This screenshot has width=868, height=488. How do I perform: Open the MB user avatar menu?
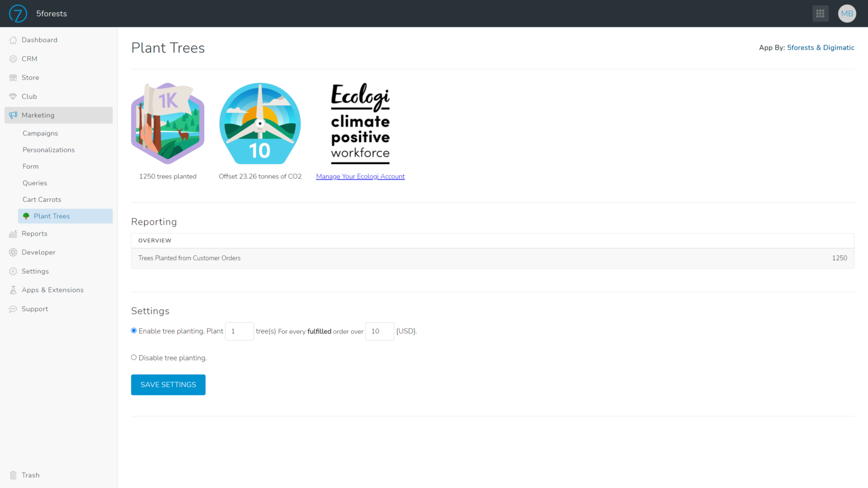point(847,14)
